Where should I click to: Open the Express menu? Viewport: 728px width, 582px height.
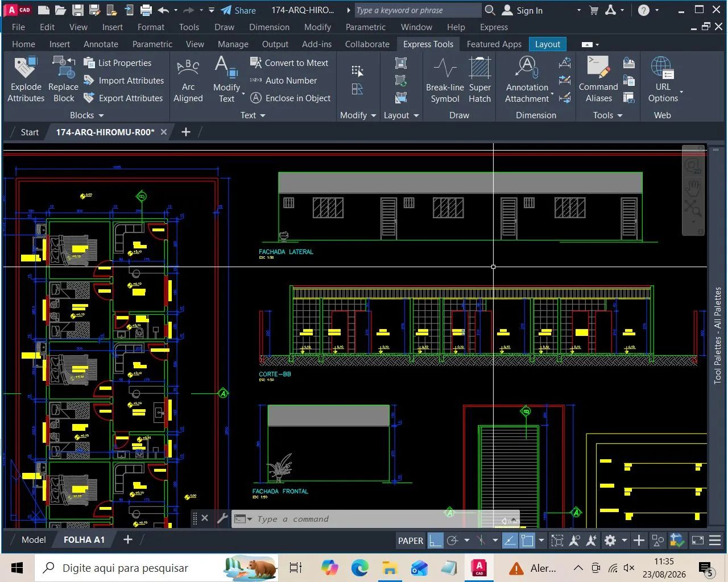(494, 27)
